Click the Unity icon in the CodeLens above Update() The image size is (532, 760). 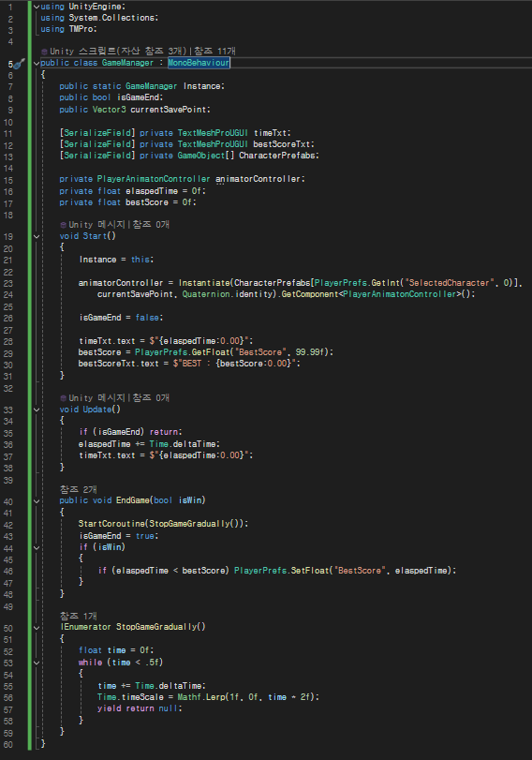pyautogui.click(x=63, y=398)
